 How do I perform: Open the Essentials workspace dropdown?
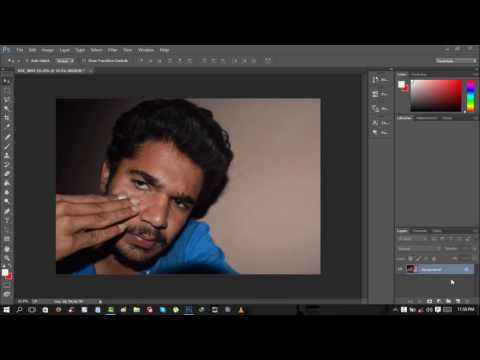pyautogui.click(x=456, y=61)
